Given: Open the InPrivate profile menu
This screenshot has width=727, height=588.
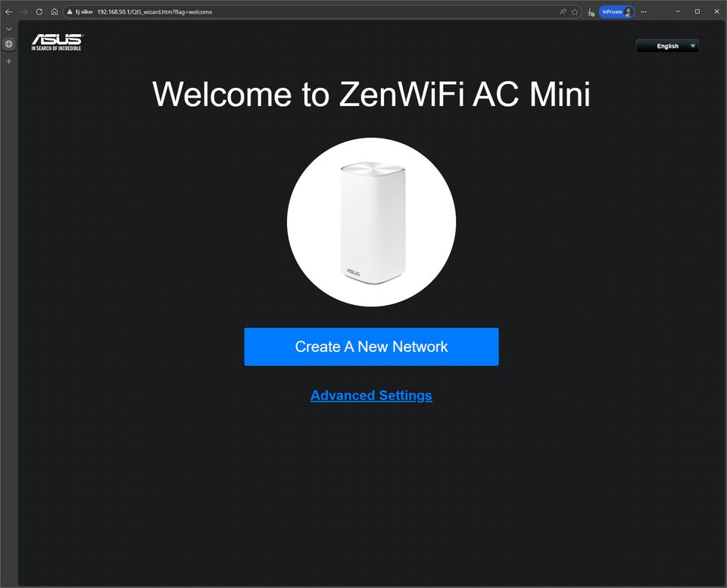Looking at the screenshot, I should pyautogui.click(x=616, y=11).
